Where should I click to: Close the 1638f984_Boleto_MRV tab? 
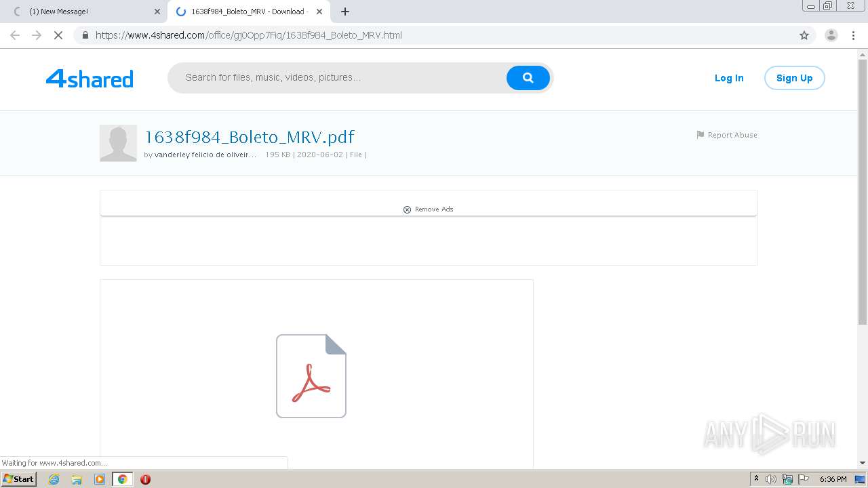click(x=319, y=12)
